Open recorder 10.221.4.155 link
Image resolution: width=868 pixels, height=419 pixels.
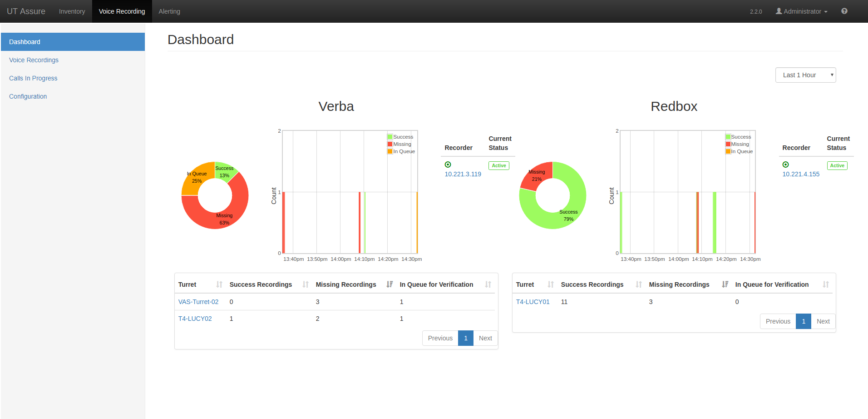tap(801, 174)
